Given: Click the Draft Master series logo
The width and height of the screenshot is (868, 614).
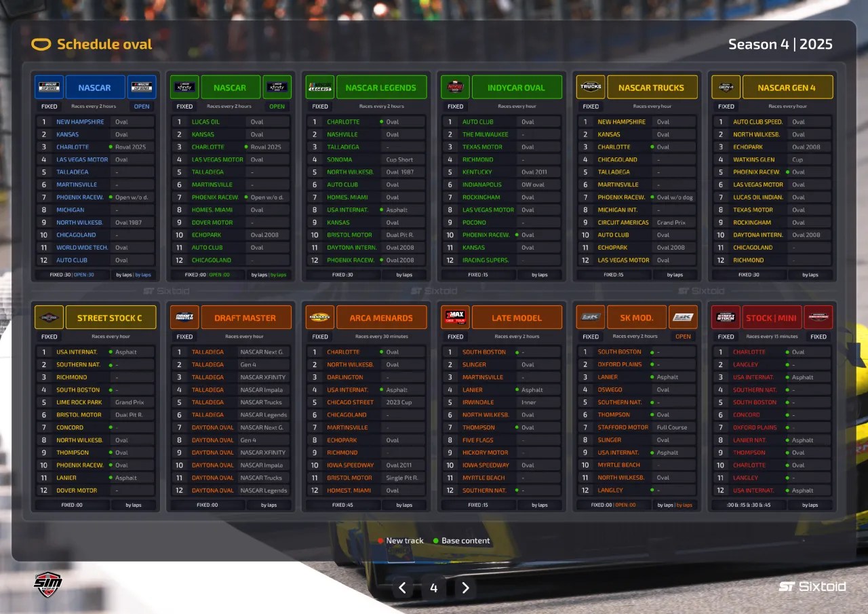Looking at the screenshot, I should [x=184, y=318].
